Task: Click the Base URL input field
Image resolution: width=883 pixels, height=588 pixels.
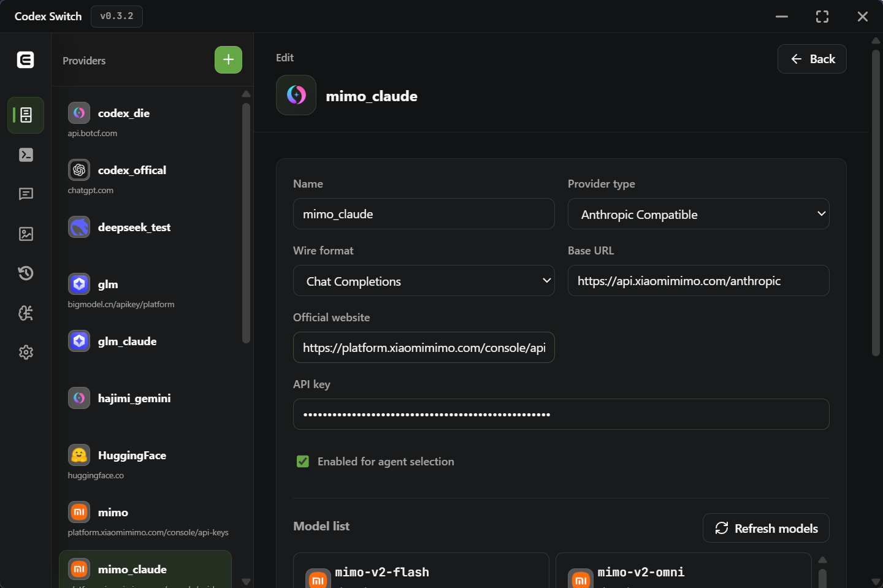Action: tap(698, 280)
